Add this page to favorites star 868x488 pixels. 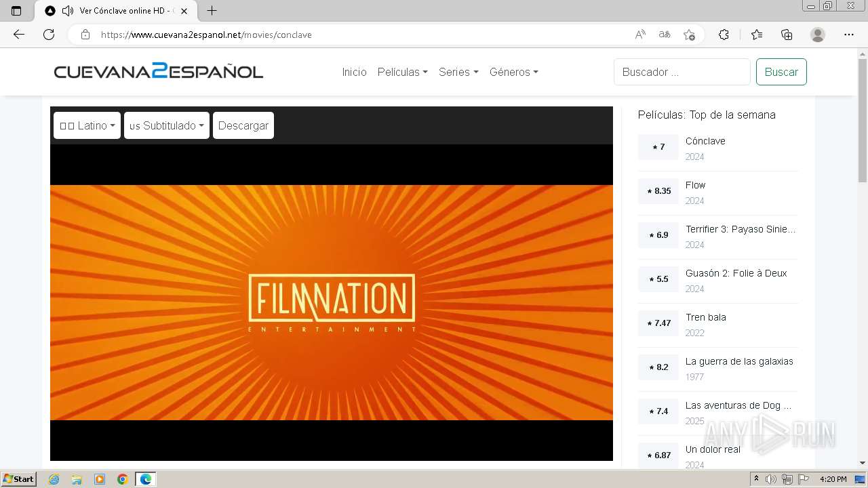coord(689,35)
